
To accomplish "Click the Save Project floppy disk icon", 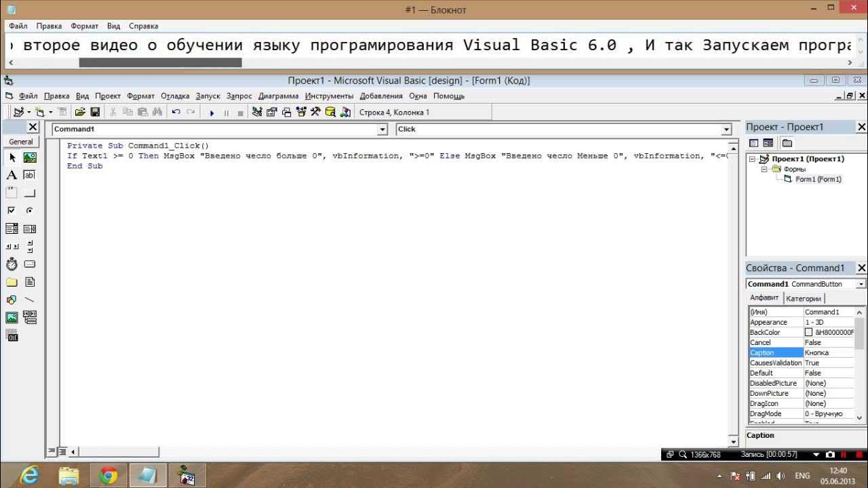I will coord(95,113).
